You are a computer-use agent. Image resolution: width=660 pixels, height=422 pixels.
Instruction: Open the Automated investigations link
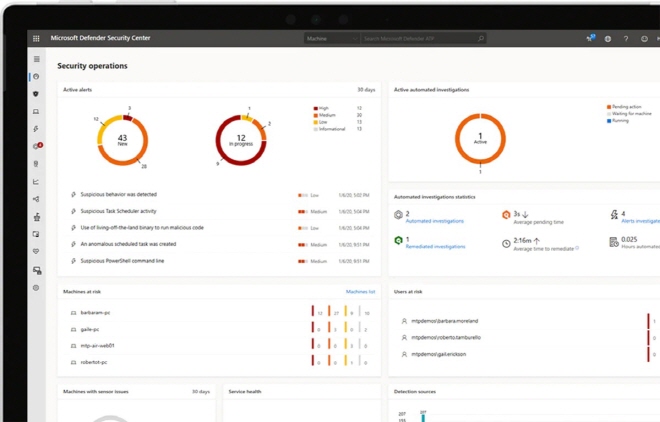click(434, 221)
